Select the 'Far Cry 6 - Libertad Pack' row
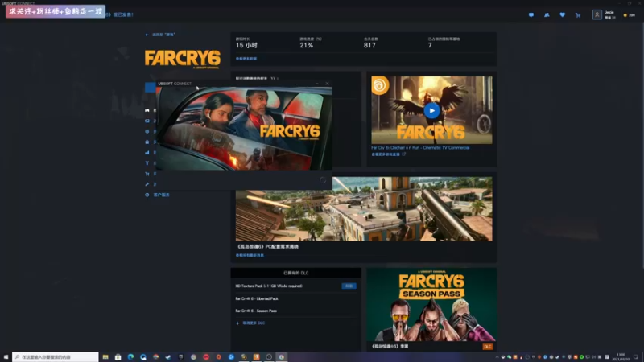 pos(295,298)
